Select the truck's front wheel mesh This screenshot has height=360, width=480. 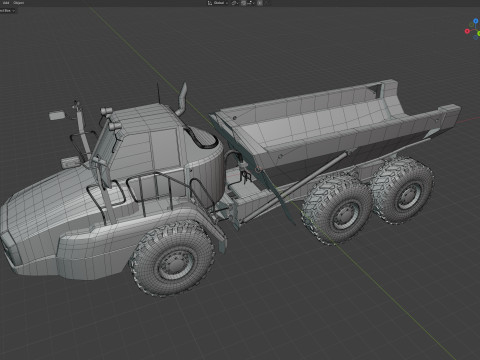[173, 259]
